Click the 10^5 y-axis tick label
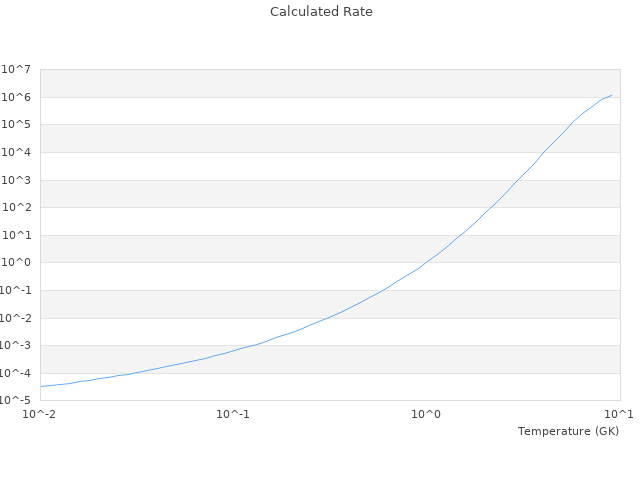This screenshot has height=480, width=640. 18,125
